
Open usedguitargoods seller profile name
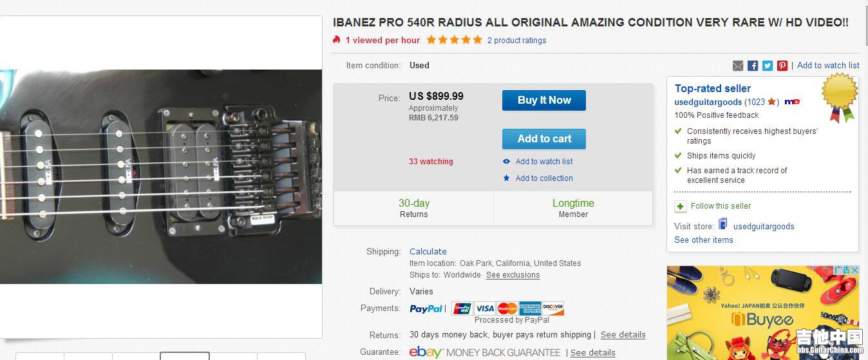[x=708, y=102]
